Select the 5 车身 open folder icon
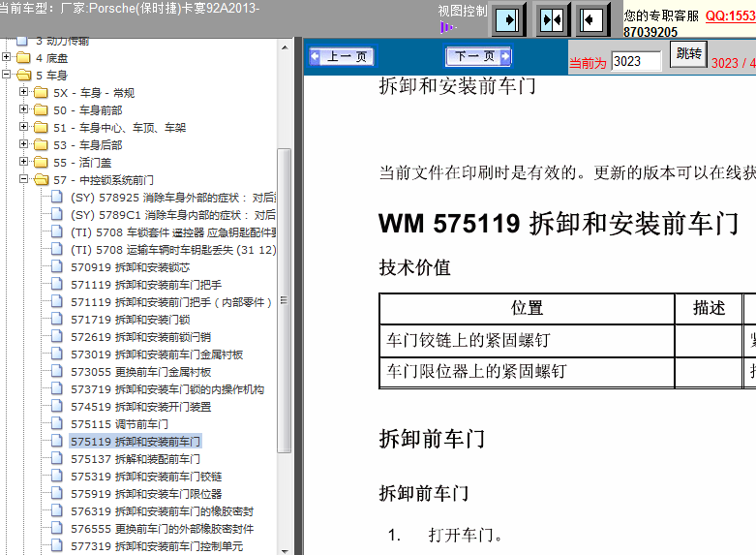Screen dimensions: 756x555 click(23, 76)
